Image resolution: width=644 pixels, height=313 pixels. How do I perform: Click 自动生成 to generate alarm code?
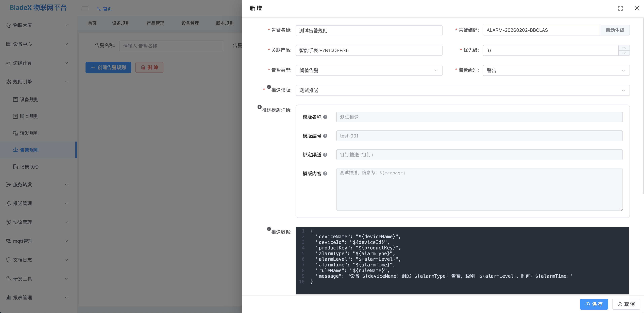click(x=615, y=30)
